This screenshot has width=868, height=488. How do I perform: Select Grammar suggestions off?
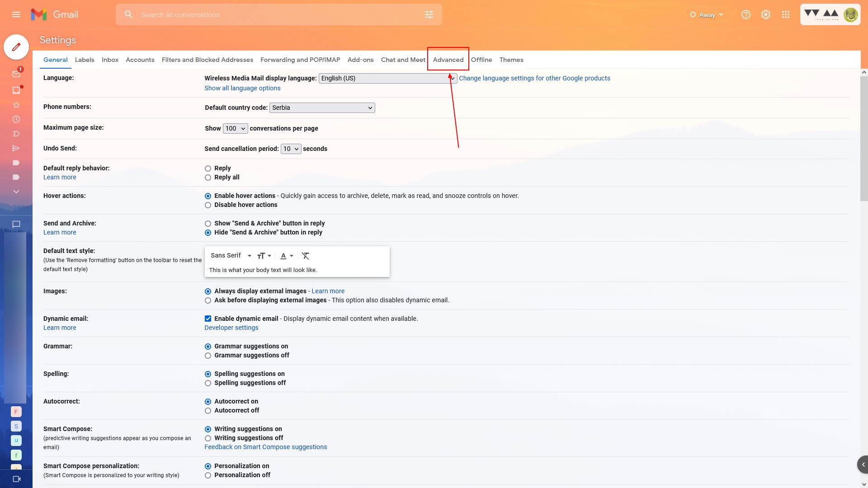pos(208,356)
